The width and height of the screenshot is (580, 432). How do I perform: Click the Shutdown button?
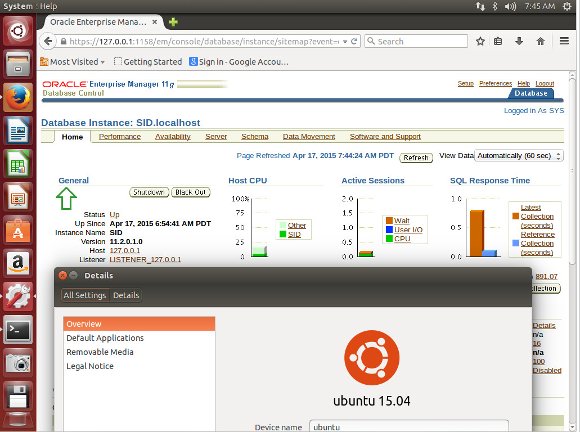tap(149, 192)
